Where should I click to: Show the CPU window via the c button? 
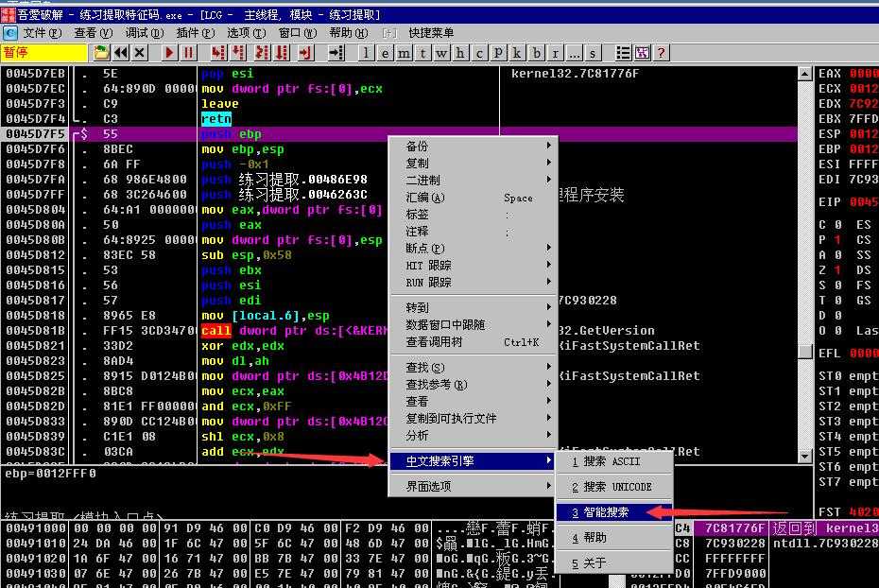(x=479, y=53)
